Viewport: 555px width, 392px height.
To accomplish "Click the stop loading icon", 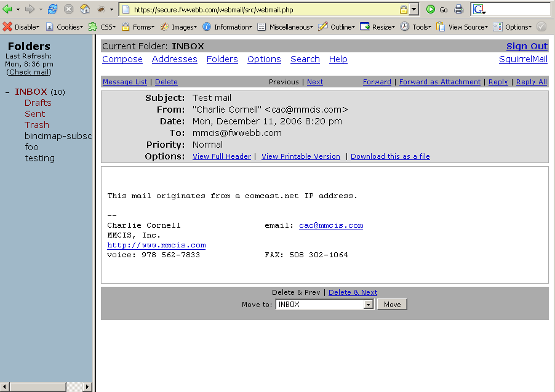I will click(69, 9).
